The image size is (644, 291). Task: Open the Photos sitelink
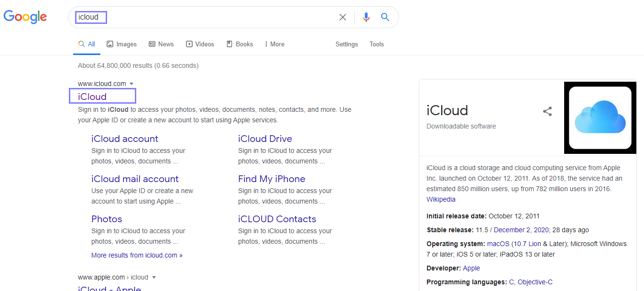(107, 219)
